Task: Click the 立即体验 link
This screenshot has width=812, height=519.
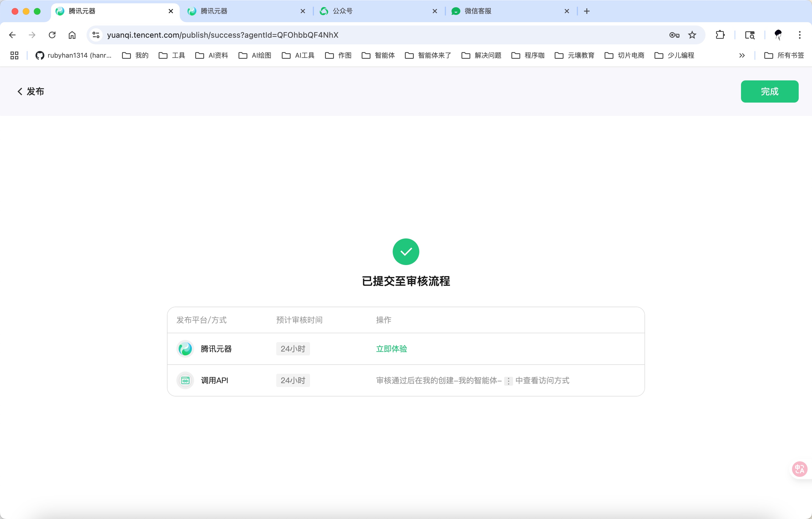Action: [x=391, y=349]
